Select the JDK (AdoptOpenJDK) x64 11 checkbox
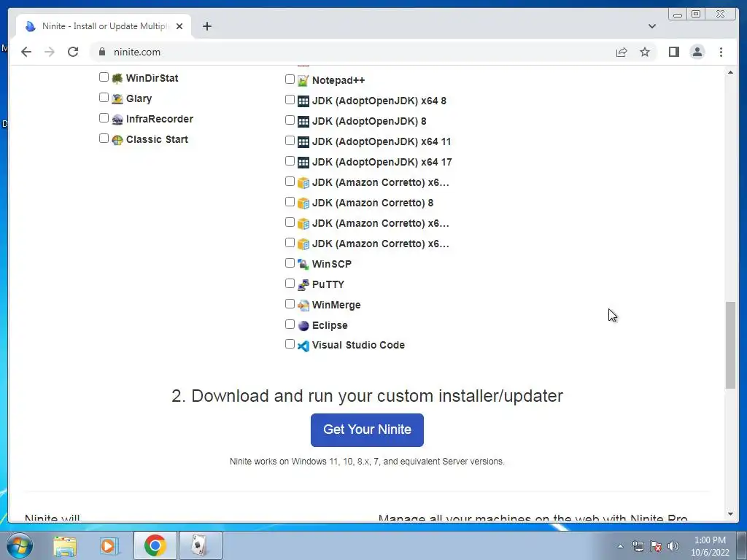The image size is (747, 560). (x=290, y=141)
